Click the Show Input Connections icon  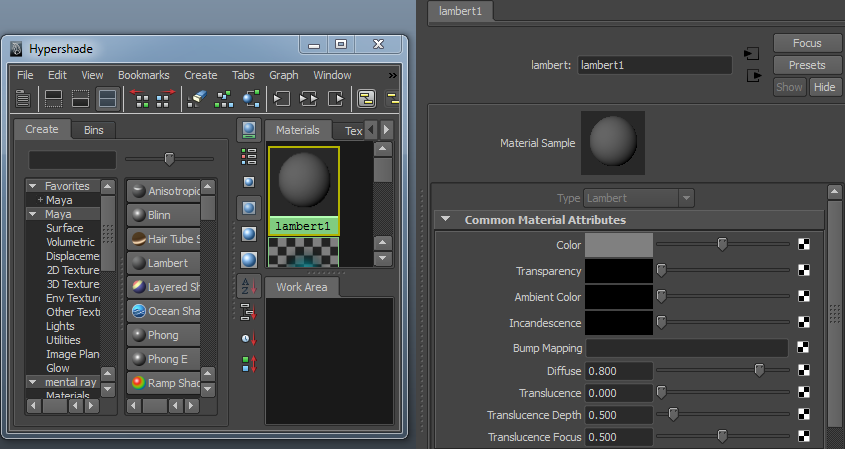coord(283,99)
